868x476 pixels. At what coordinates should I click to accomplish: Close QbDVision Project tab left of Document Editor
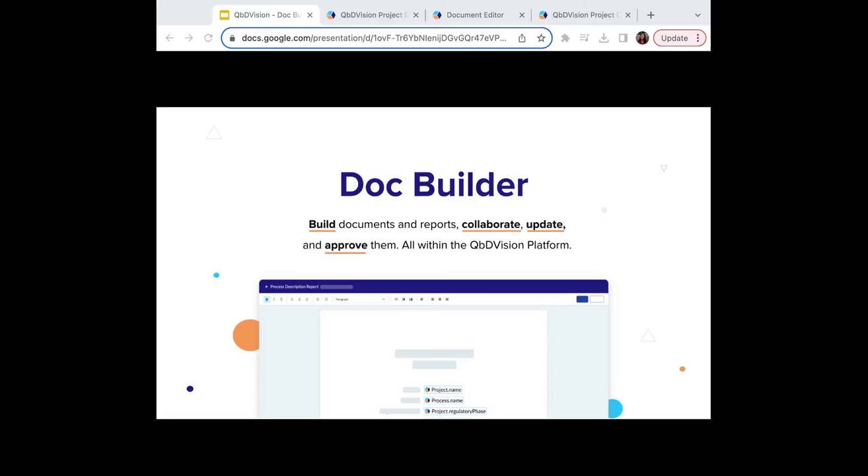(416, 15)
